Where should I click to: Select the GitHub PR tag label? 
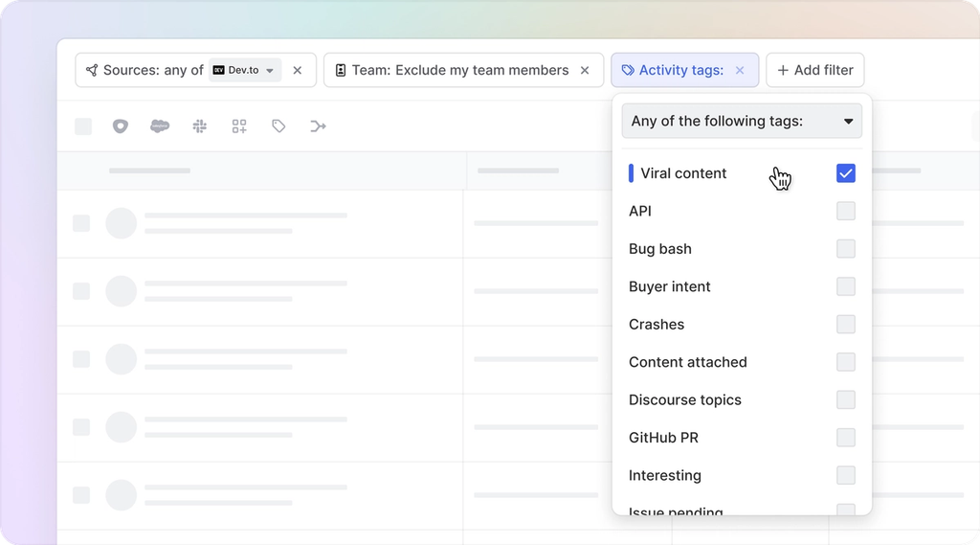tap(663, 438)
